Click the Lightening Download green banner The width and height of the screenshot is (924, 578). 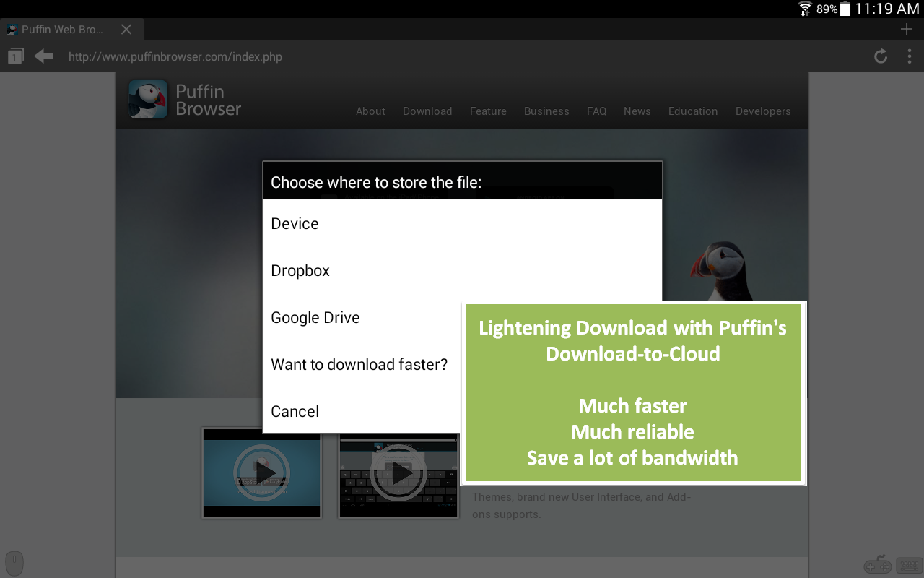(633, 392)
